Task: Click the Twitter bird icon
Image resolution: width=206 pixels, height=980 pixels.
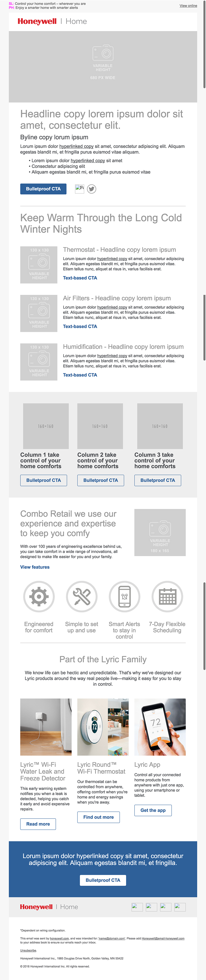Action: (x=92, y=189)
